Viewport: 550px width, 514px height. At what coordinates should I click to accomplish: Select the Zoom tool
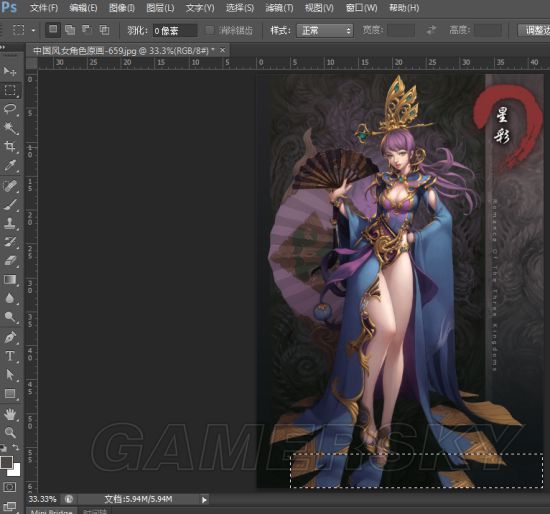pyautogui.click(x=9, y=433)
